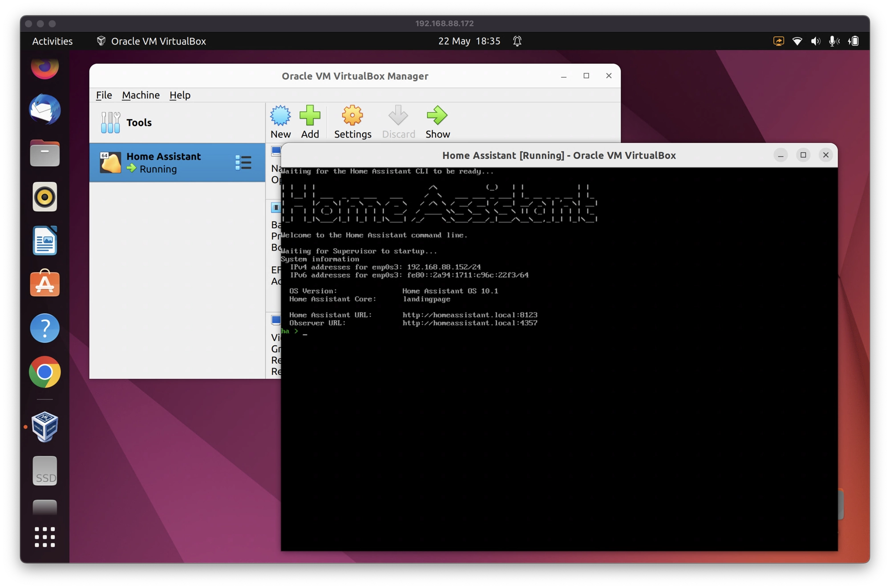Close the Home Assistant [Running] window

point(825,155)
